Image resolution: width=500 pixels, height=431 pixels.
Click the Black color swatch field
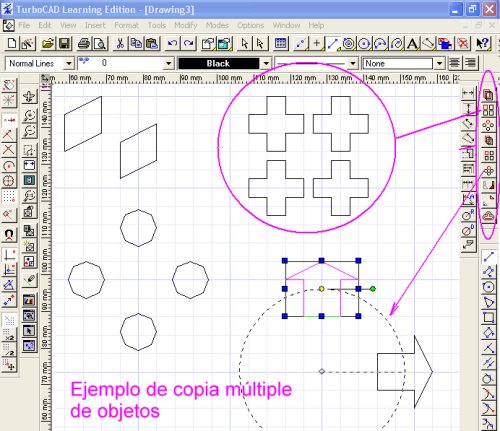219,63
